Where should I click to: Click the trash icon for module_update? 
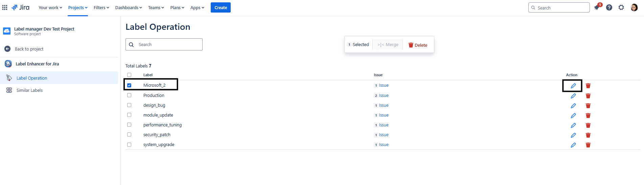[588, 116]
